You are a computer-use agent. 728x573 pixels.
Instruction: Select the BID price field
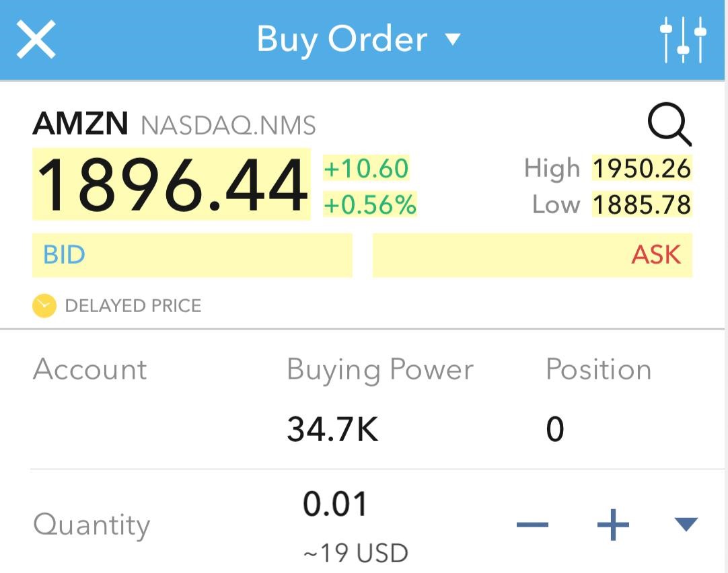pos(192,255)
